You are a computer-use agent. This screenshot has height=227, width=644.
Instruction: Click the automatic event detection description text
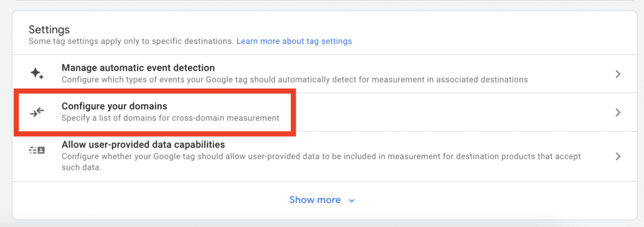point(294,80)
